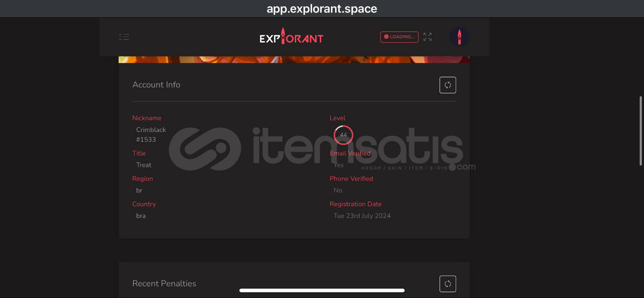Click the Recent Penalties heading
This screenshot has height=298, width=644.
[x=164, y=284]
